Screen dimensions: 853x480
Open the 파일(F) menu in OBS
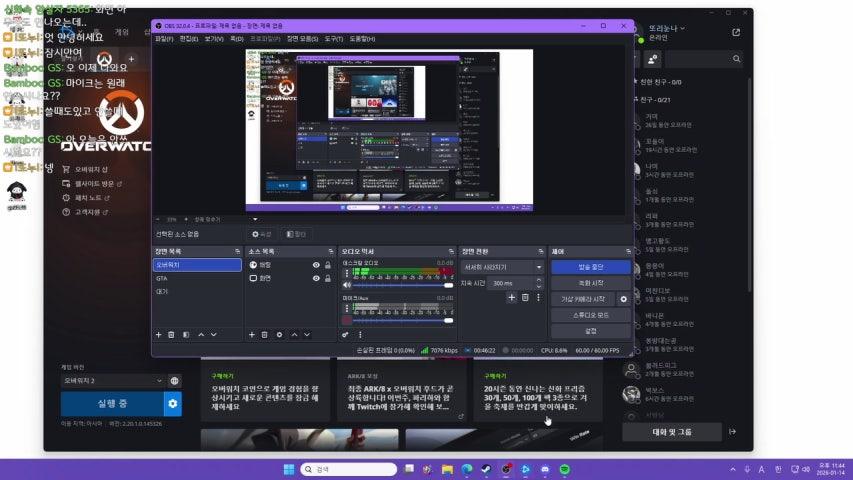coord(163,38)
